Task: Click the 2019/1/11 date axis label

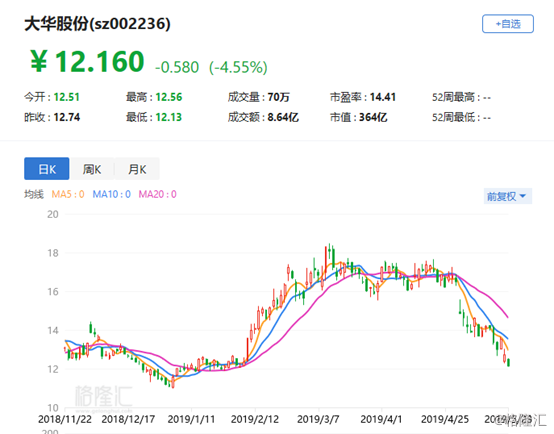Action: (191, 420)
